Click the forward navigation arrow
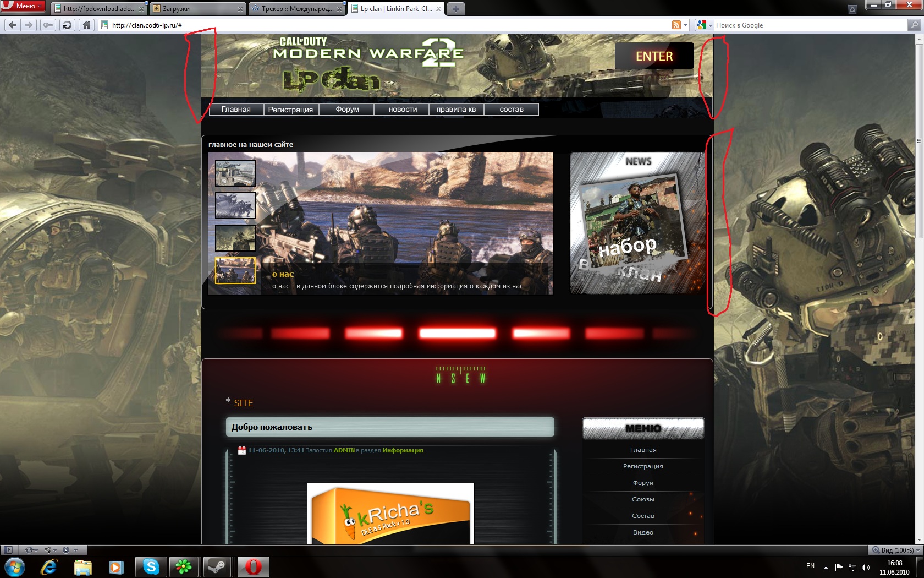Image resolution: width=924 pixels, height=578 pixels. (29, 25)
